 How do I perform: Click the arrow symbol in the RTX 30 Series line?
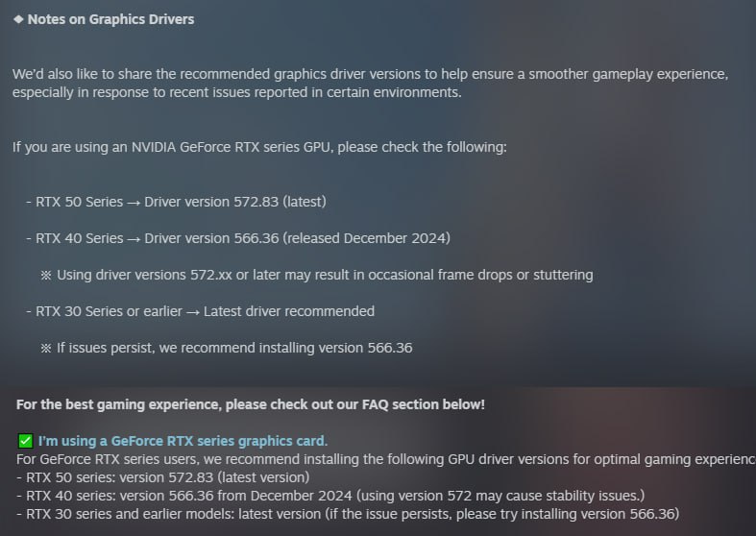[x=193, y=312]
